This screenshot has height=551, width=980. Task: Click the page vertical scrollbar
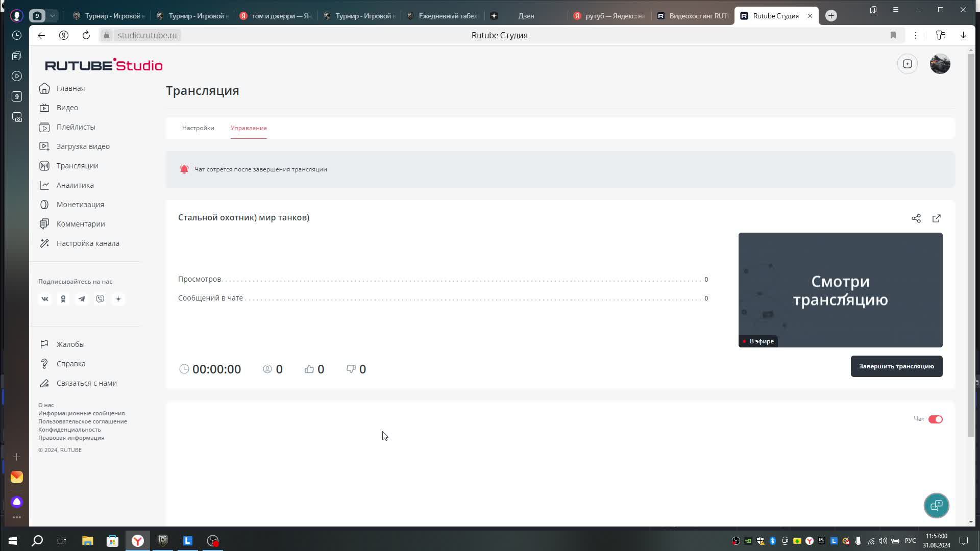coord(971,245)
